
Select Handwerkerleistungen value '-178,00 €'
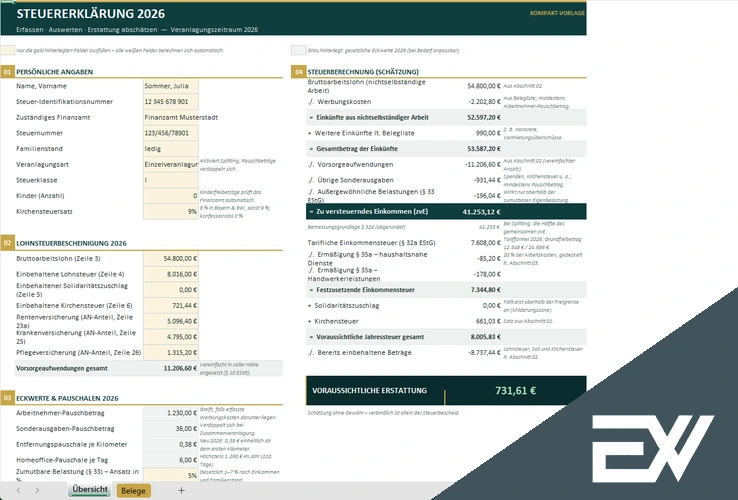487,274
